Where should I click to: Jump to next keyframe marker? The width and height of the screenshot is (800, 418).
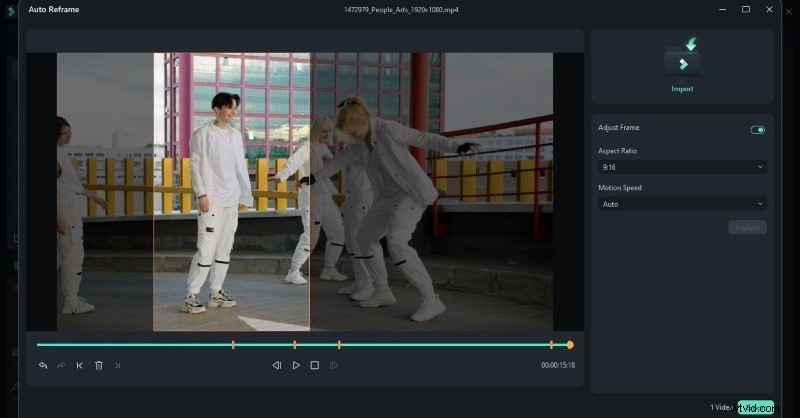point(117,365)
